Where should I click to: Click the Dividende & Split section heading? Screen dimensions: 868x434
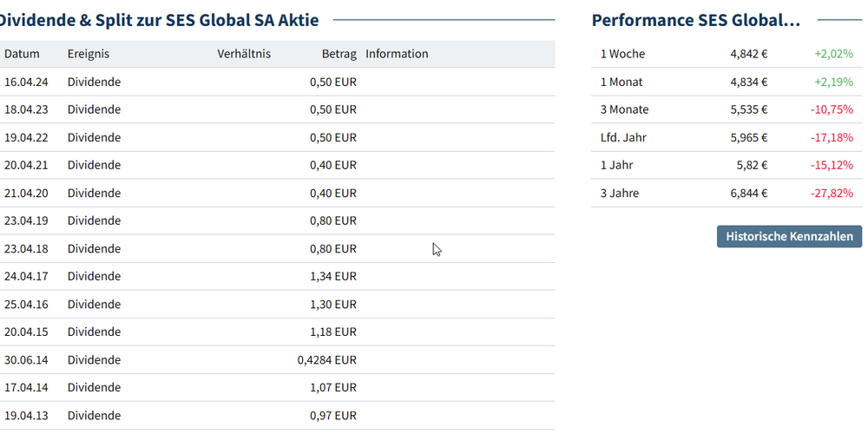159,20
